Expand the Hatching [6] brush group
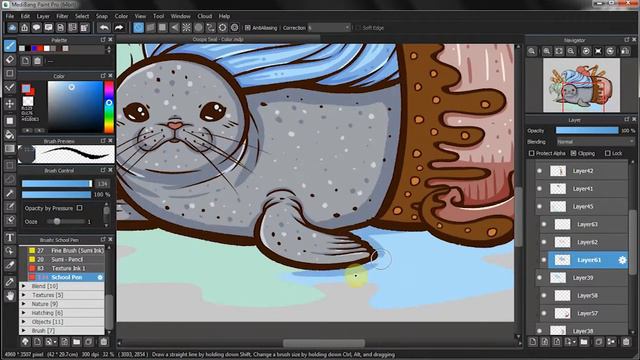Viewport: 640px width, 360px height. click(x=24, y=313)
